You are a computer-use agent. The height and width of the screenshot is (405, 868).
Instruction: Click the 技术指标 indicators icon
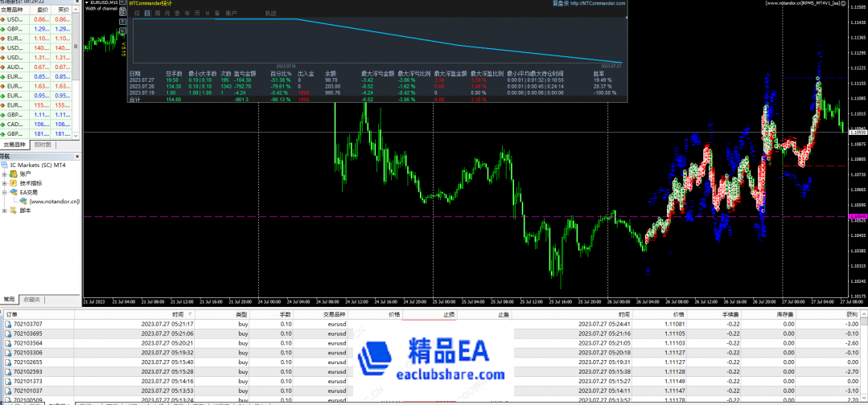tap(14, 183)
